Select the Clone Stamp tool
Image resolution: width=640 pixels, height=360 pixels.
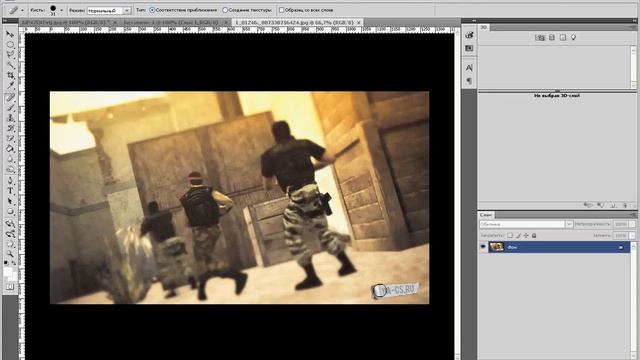pos(10,118)
